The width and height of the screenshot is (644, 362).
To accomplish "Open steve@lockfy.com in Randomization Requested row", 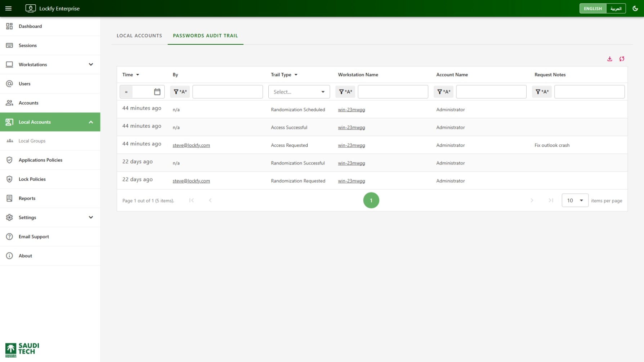I will (x=191, y=181).
